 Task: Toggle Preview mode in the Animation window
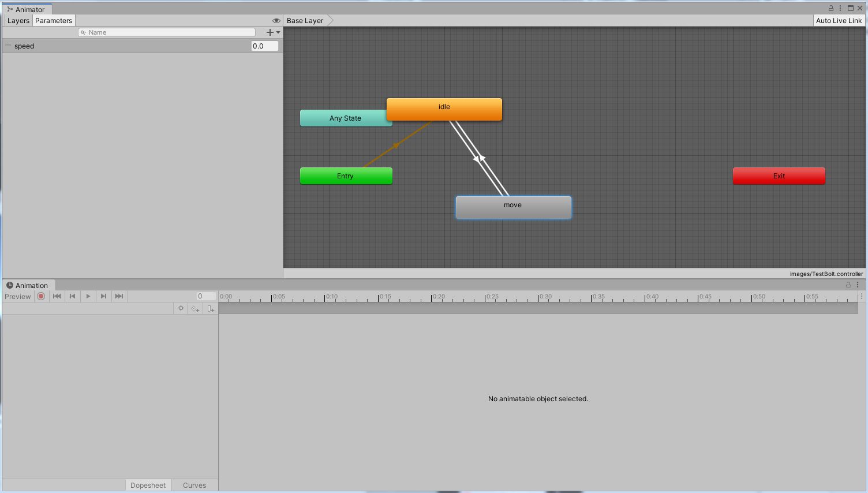coord(17,296)
